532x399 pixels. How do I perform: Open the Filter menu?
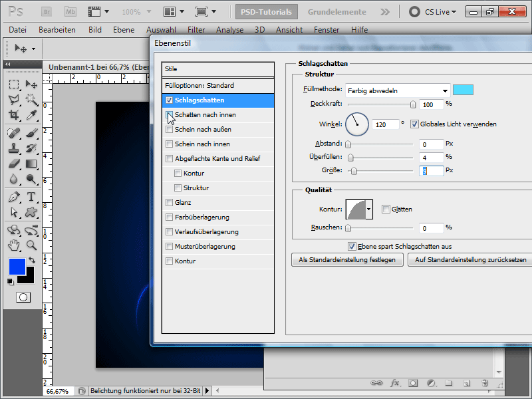[196, 30]
